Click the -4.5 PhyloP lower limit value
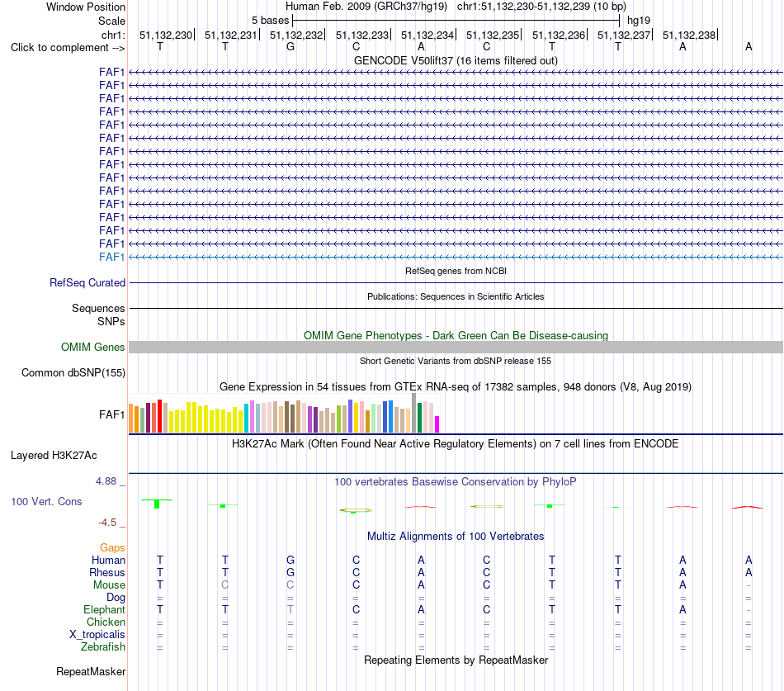The height and width of the screenshot is (691, 784). [107, 523]
